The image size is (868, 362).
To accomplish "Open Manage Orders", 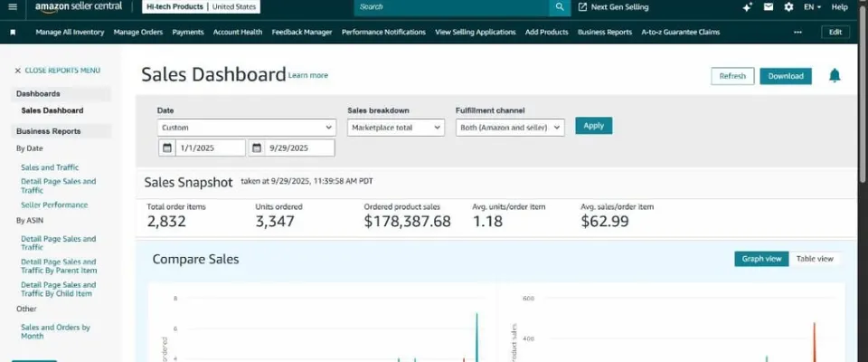I will click(x=137, y=33).
